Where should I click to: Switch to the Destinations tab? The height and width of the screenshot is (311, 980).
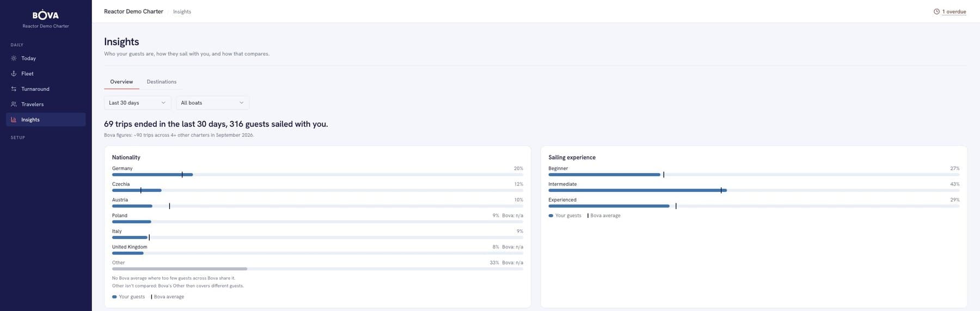click(x=162, y=82)
